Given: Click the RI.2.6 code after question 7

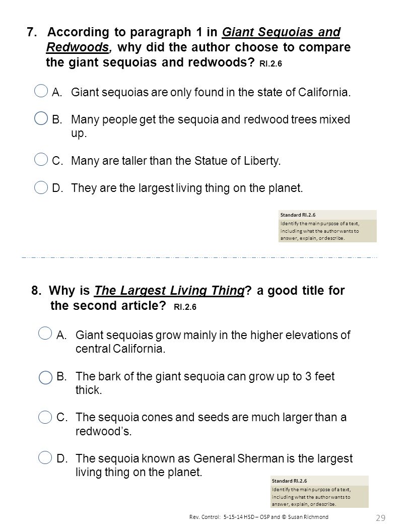Looking at the screenshot, I should tap(270, 64).
